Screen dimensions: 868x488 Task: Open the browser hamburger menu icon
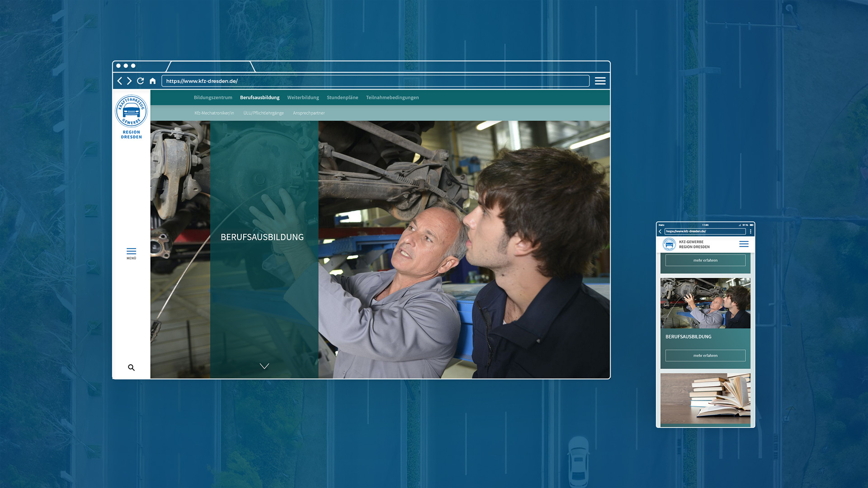(x=600, y=81)
